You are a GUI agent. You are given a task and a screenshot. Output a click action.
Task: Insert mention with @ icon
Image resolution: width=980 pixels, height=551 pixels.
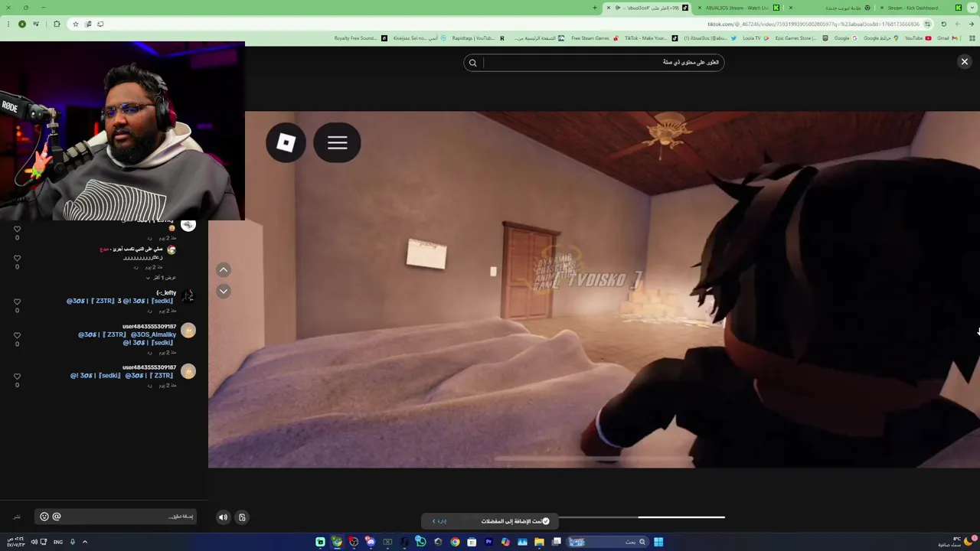56,517
